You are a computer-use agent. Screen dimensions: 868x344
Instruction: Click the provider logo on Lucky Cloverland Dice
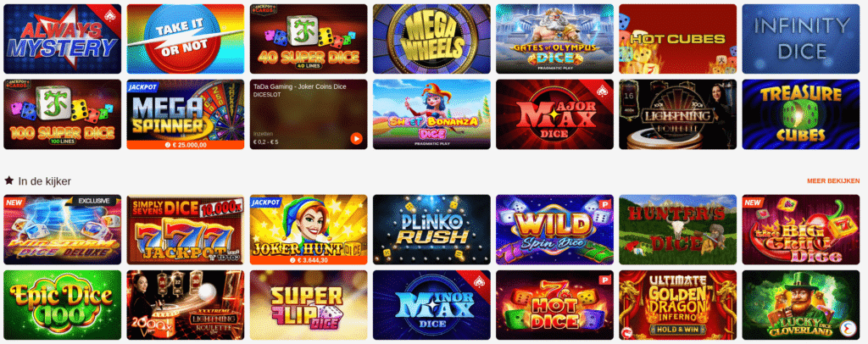click(x=848, y=329)
